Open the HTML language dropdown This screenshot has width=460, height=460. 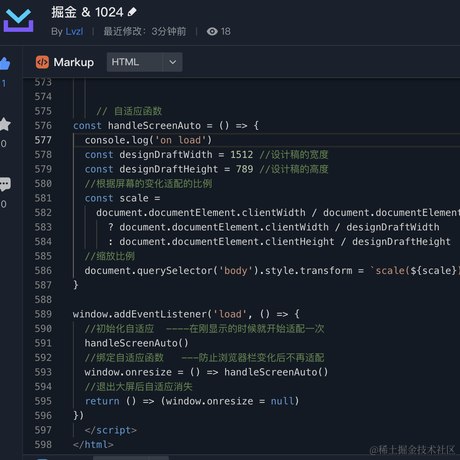pyautogui.click(x=144, y=62)
